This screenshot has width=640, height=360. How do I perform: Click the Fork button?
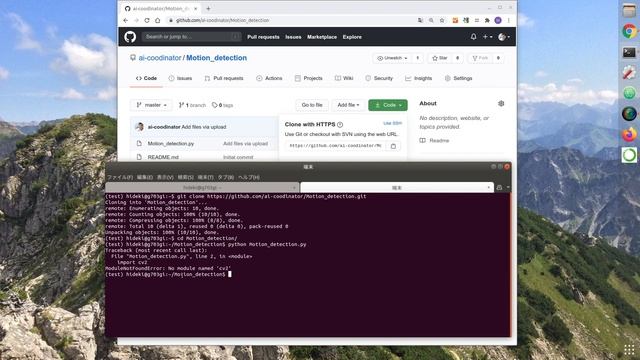click(480, 58)
